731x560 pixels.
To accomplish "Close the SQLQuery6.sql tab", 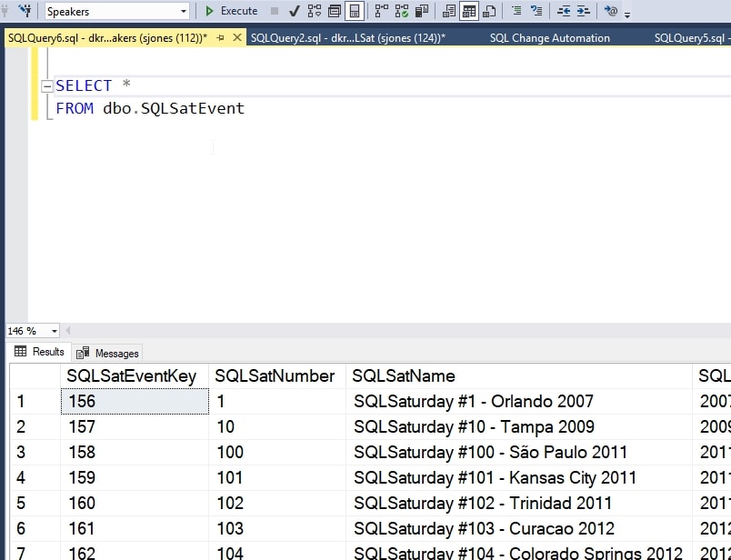I will [x=236, y=37].
